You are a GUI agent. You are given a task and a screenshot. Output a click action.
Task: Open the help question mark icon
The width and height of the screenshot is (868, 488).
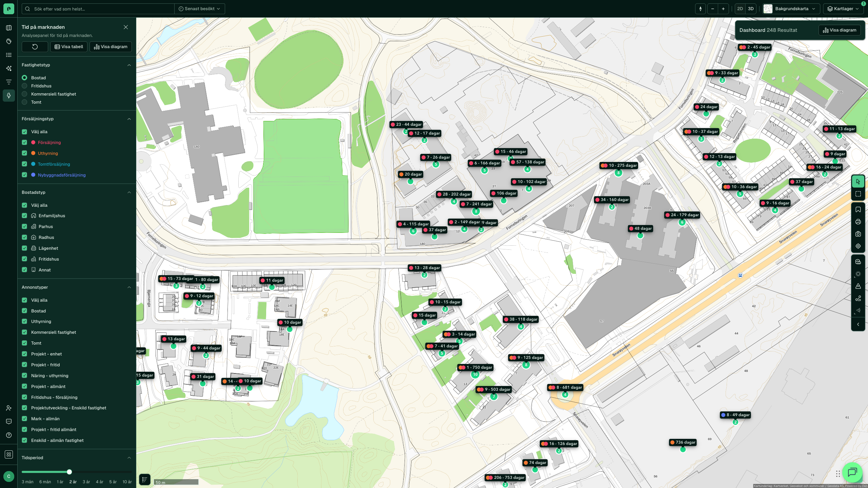pyautogui.click(x=9, y=435)
